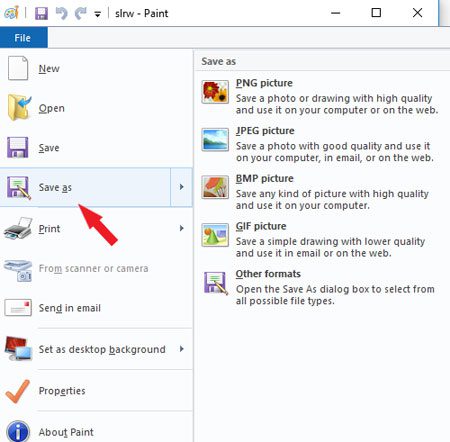Click the Undo arrow in quick access toolbar

coord(61,13)
